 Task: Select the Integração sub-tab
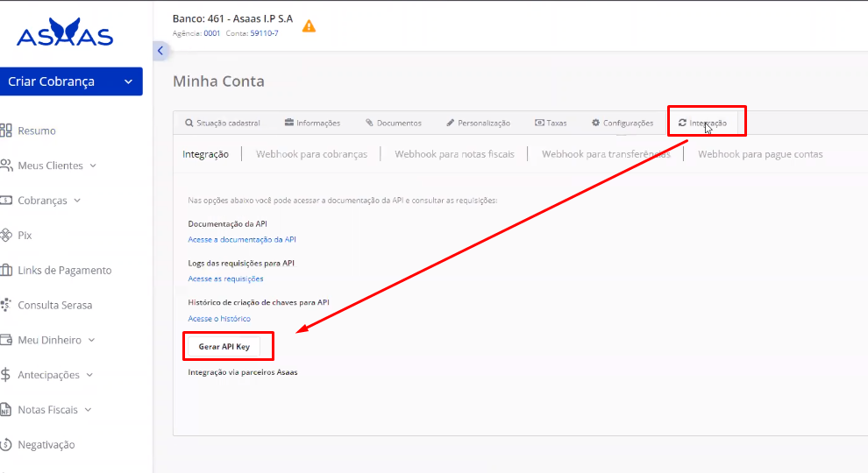click(205, 154)
